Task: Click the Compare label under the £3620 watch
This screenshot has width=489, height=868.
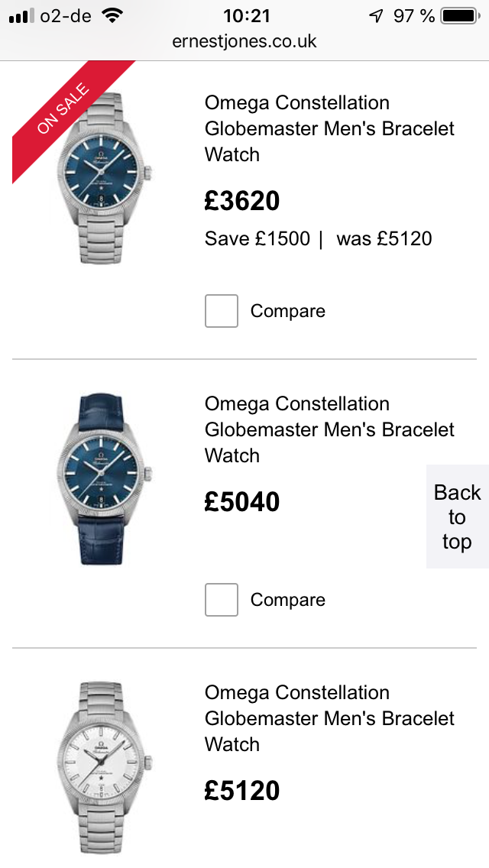Action: click(287, 311)
